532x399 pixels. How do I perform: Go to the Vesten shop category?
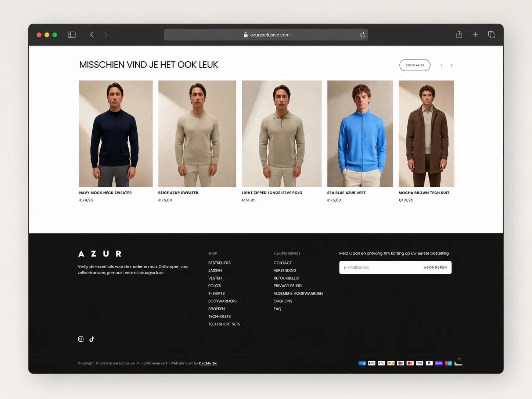point(215,278)
